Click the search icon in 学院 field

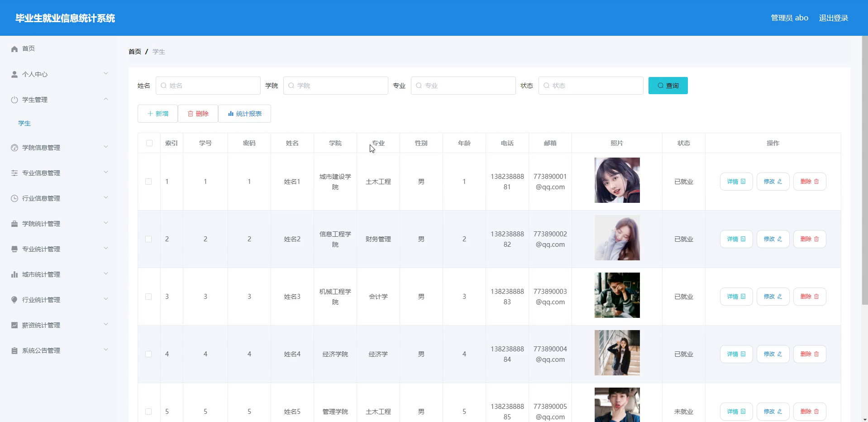(x=291, y=86)
